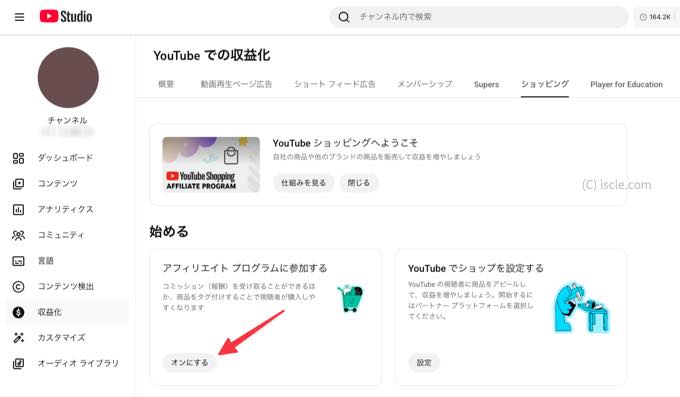680x397 pixels.
Task: Click the 仕組みを見る button
Action: 304,183
